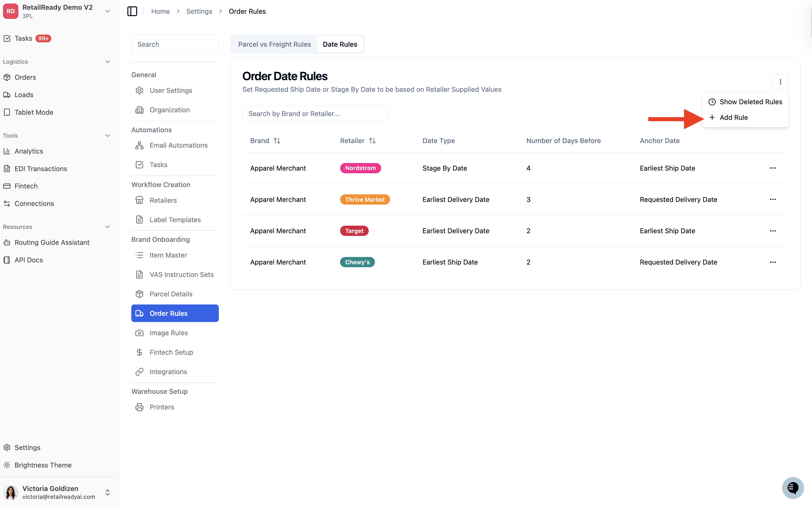
Task: Open Victoria Goldizen account menu
Action: [57, 492]
